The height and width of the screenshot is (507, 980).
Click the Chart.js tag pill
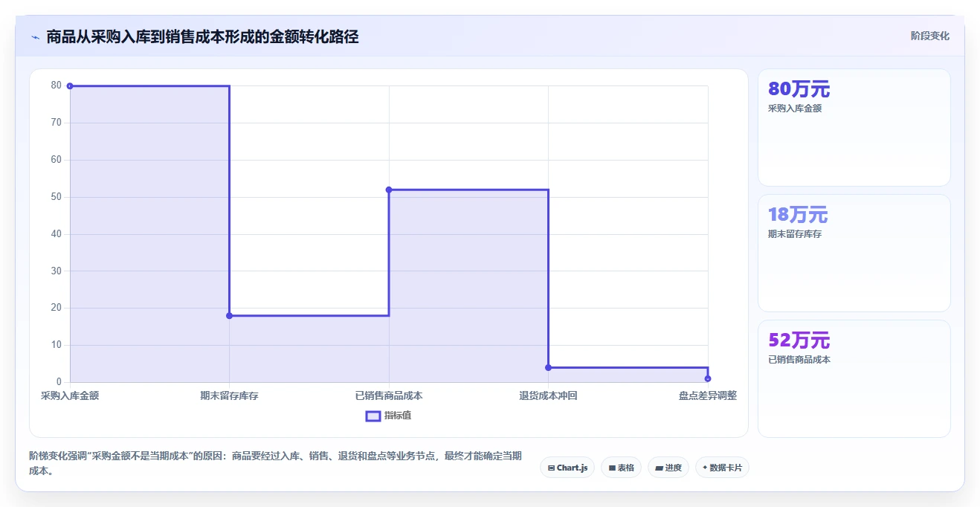[567, 468]
